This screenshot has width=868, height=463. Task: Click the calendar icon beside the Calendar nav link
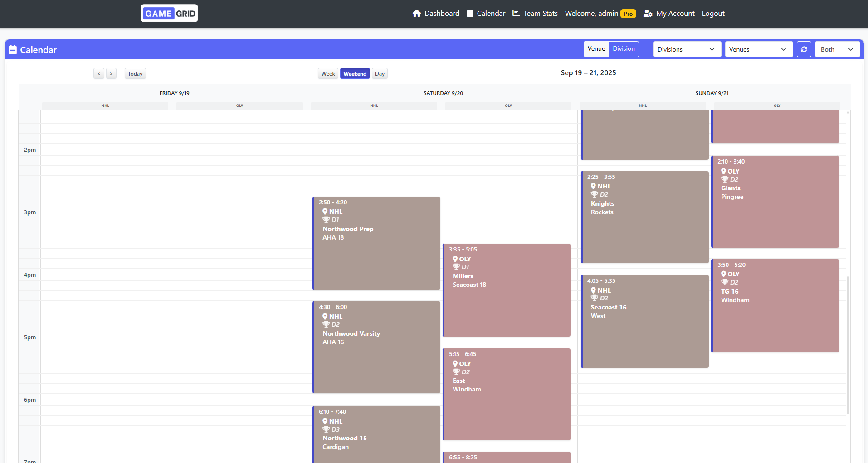469,13
